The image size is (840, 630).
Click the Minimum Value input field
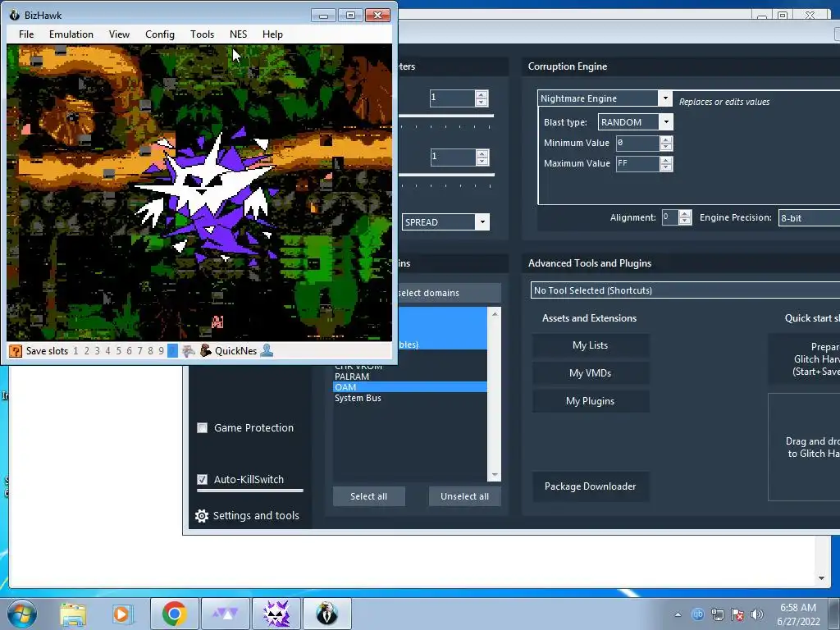[x=637, y=143]
